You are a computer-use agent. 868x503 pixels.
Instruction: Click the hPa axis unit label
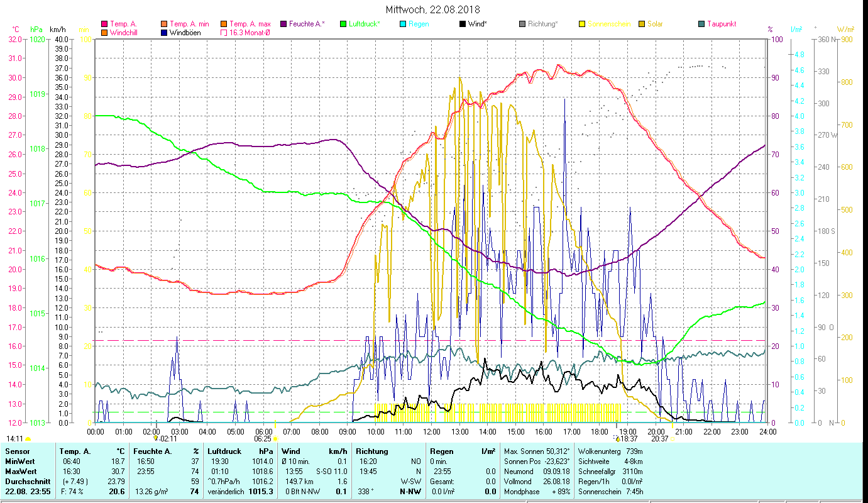(x=36, y=30)
